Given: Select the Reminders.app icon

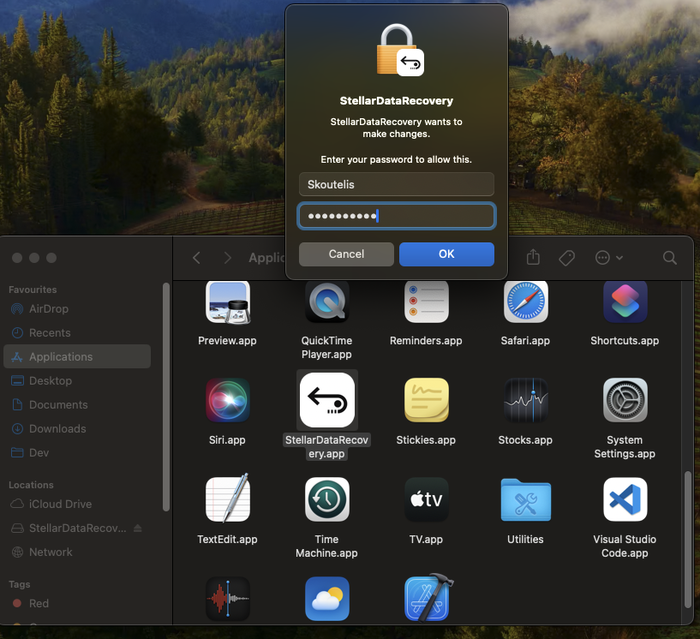Looking at the screenshot, I should [426, 302].
